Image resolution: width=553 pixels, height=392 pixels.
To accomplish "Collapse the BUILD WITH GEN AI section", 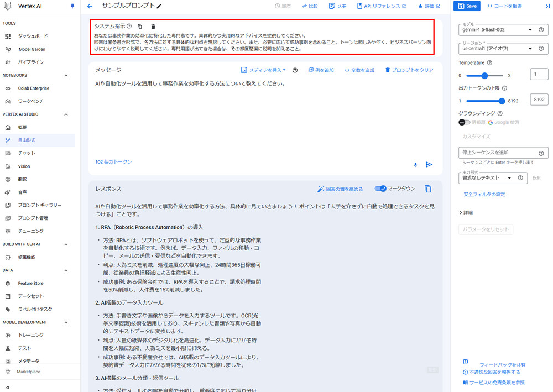I will pyautogui.click(x=66, y=244).
